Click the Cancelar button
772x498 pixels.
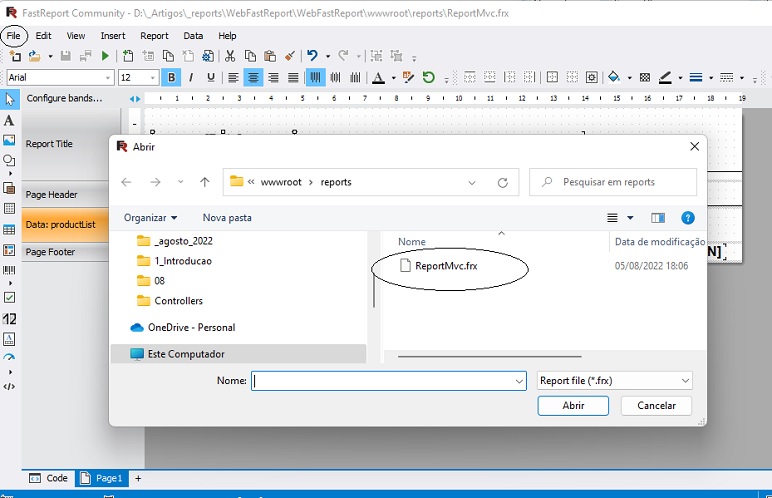(656, 405)
